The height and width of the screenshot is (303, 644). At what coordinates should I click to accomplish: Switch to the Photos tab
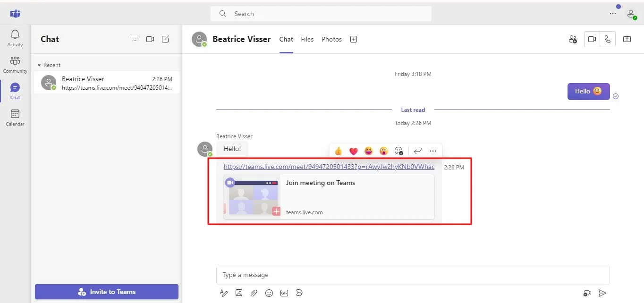(331, 39)
